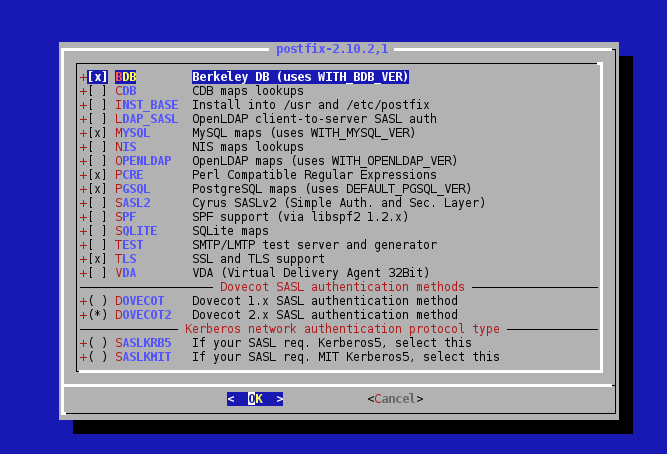This screenshot has width=667, height=454.
Task: Click the SASLKMIT option name
Action: pyautogui.click(x=143, y=357)
